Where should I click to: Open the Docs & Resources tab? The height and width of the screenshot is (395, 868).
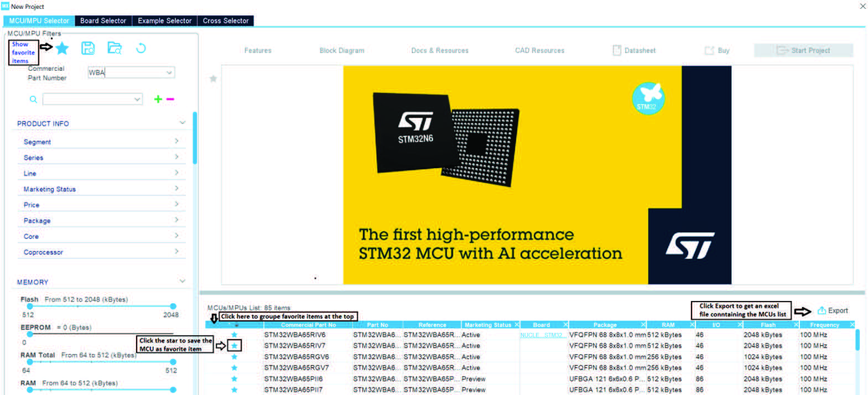tap(440, 50)
